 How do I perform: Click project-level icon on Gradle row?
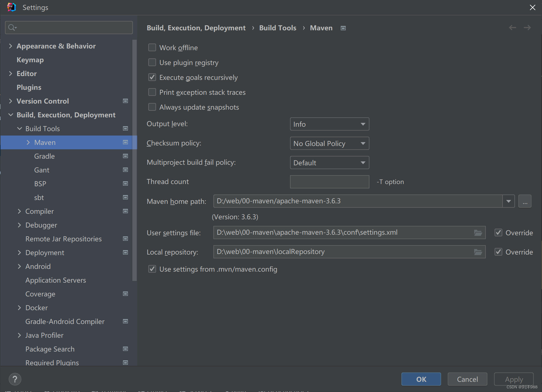point(125,156)
